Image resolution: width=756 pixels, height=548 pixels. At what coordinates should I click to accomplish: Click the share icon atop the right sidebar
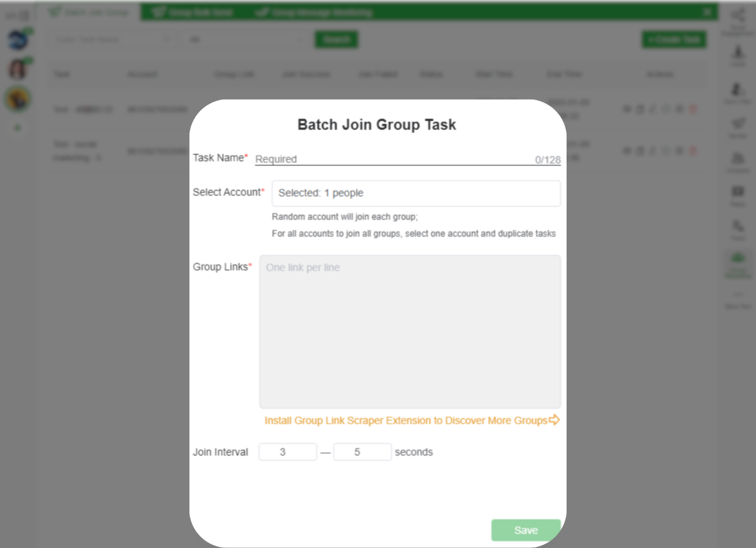[737, 16]
